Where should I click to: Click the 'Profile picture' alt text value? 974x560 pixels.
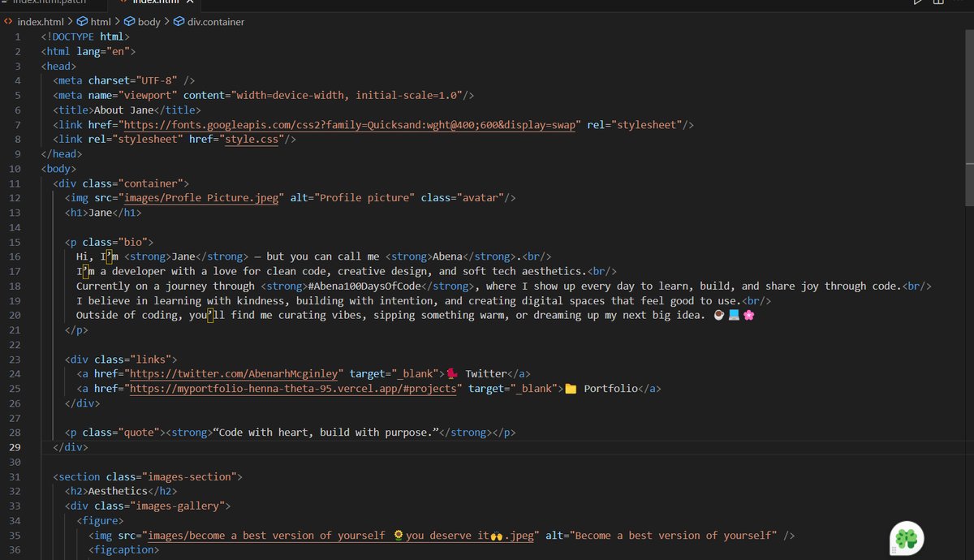tap(366, 198)
